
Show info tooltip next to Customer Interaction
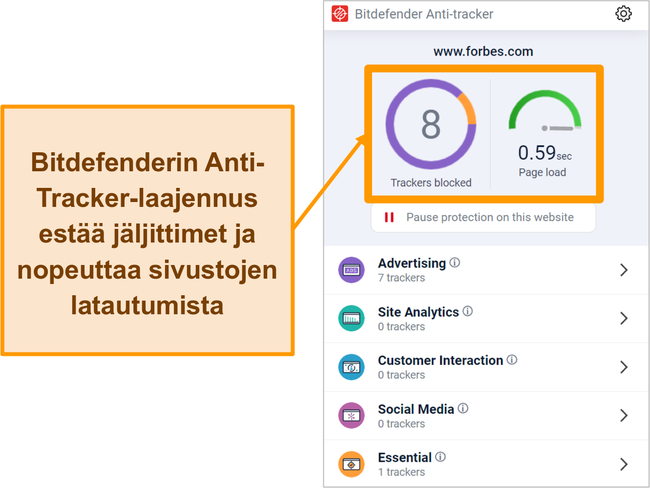[x=512, y=359]
